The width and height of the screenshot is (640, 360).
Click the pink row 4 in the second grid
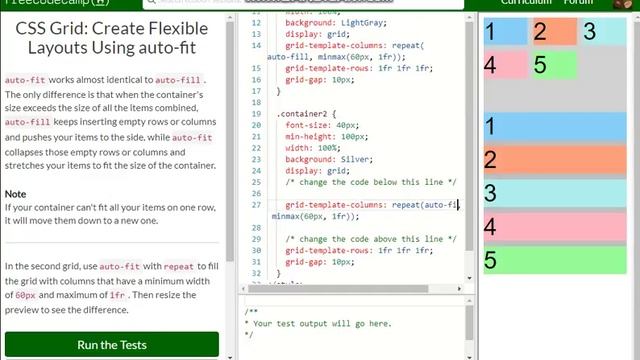(555, 227)
